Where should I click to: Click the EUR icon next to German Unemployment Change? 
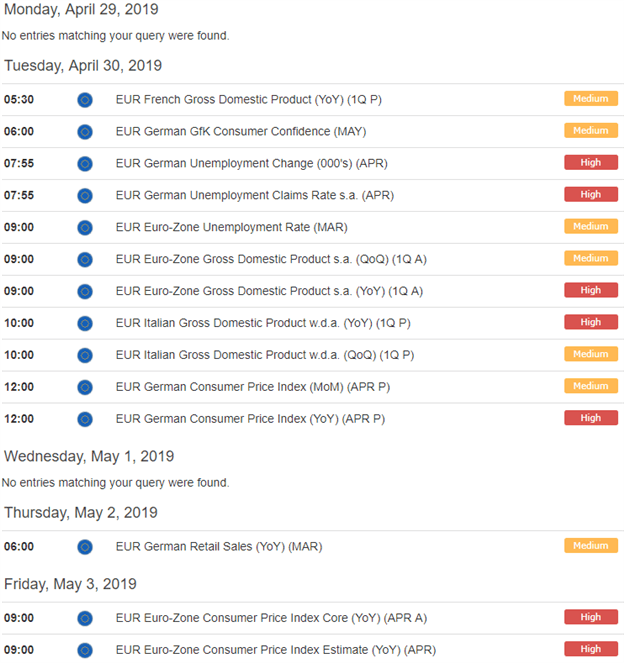click(x=85, y=164)
